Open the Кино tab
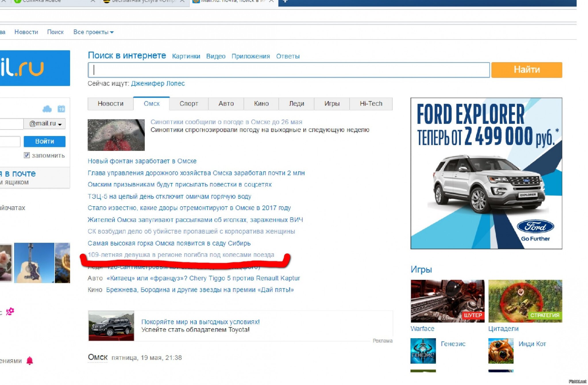 click(x=261, y=104)
